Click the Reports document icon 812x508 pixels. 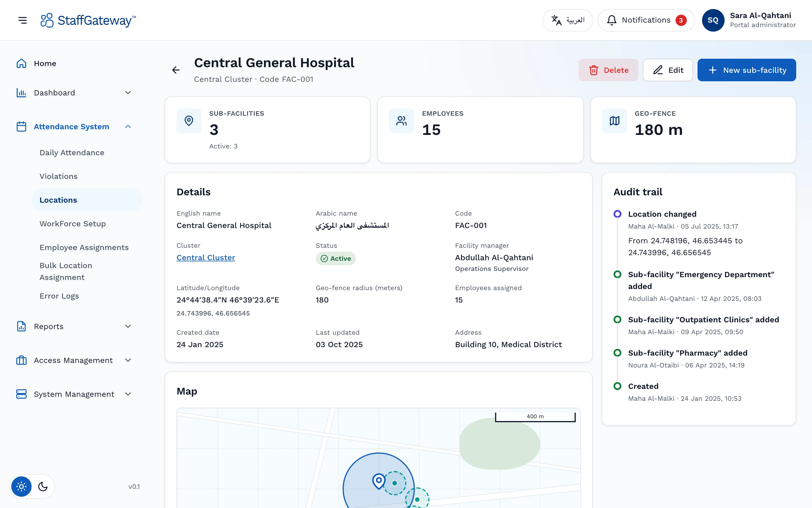(x=21, y=326)
